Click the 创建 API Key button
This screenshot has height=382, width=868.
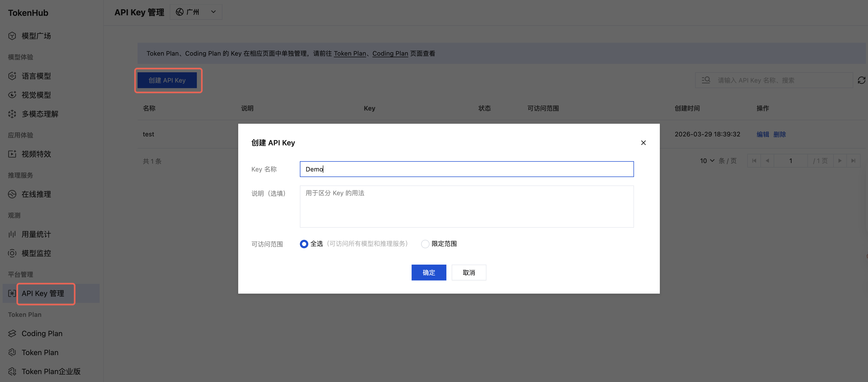(x=167, y=80)
